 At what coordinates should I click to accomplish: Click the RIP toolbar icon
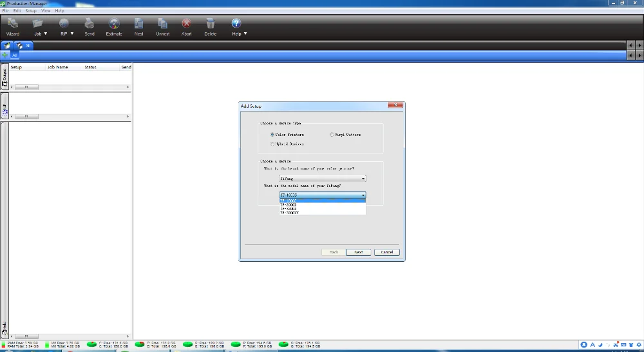[x=64, y=23]
